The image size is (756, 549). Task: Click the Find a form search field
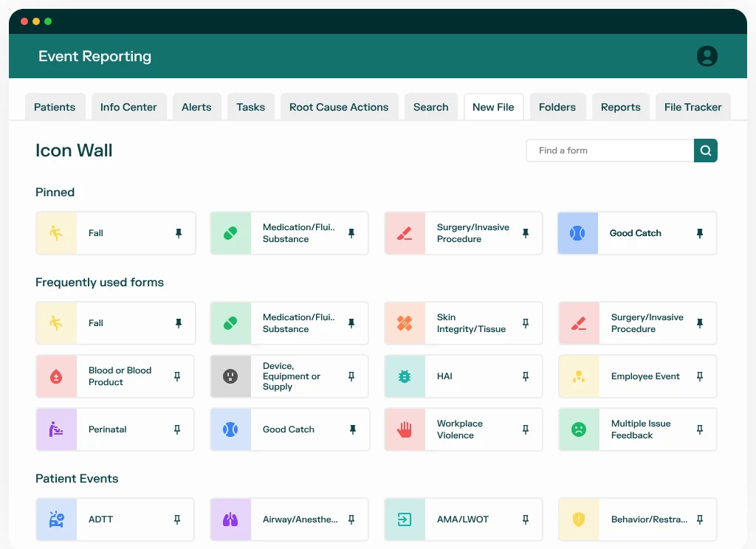click(x=610, y=151)
